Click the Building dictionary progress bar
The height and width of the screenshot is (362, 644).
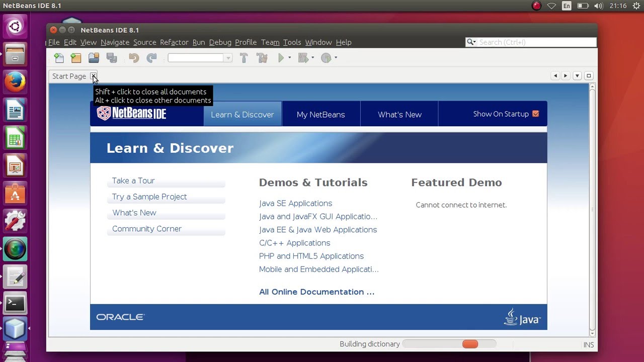click(449, 344)
